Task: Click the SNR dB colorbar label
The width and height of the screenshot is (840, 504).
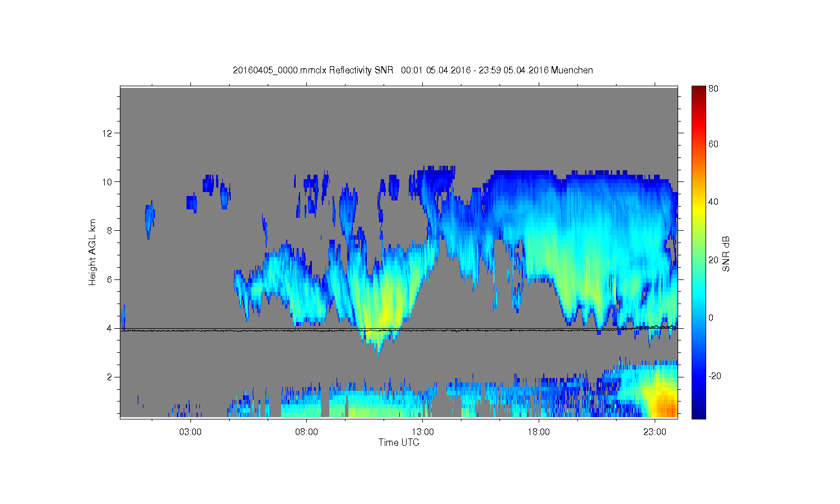Action: point(726,254)
